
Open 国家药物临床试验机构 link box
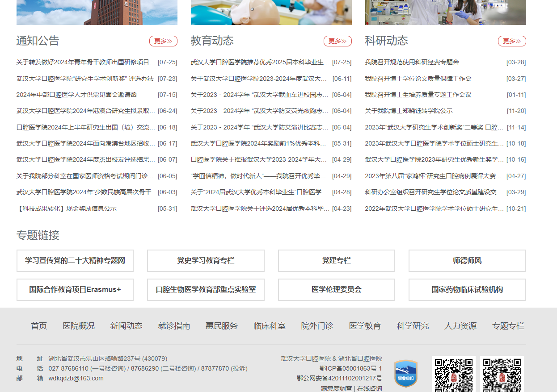pos(467,290)
